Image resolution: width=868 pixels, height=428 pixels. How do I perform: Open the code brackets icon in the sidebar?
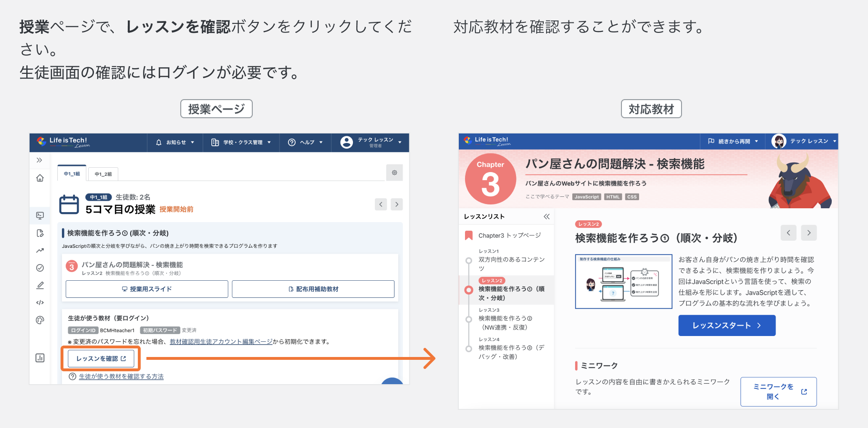[40, 303]
